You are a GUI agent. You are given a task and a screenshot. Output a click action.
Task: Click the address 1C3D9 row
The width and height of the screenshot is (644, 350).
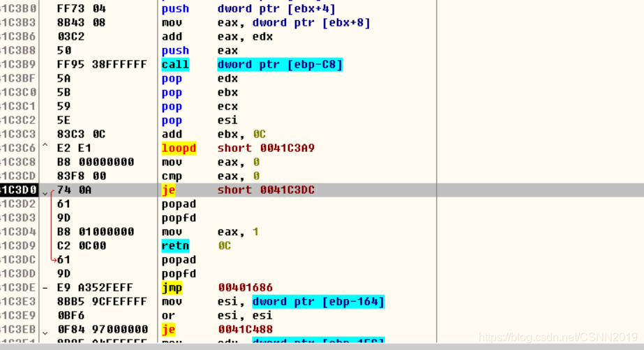[19, 246]
